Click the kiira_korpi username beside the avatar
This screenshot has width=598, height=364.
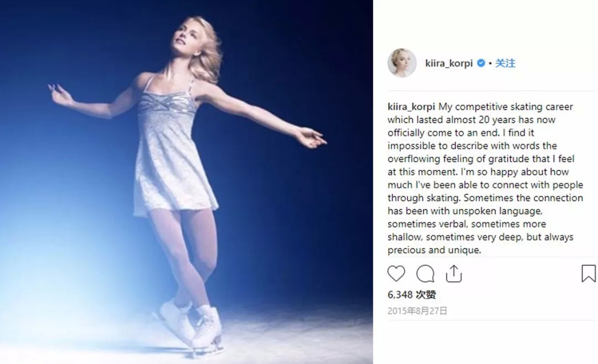[x=448, y=63]
